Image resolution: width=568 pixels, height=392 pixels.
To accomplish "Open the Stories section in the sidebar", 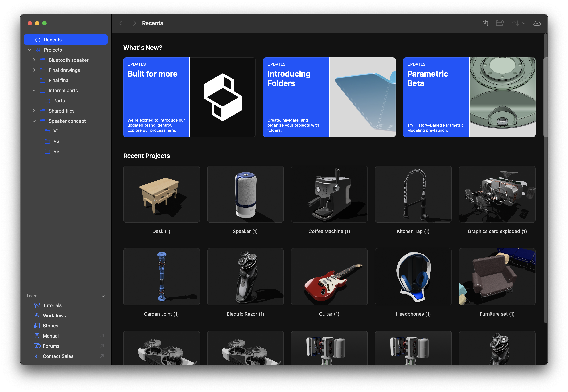I will tap(50, 325).
